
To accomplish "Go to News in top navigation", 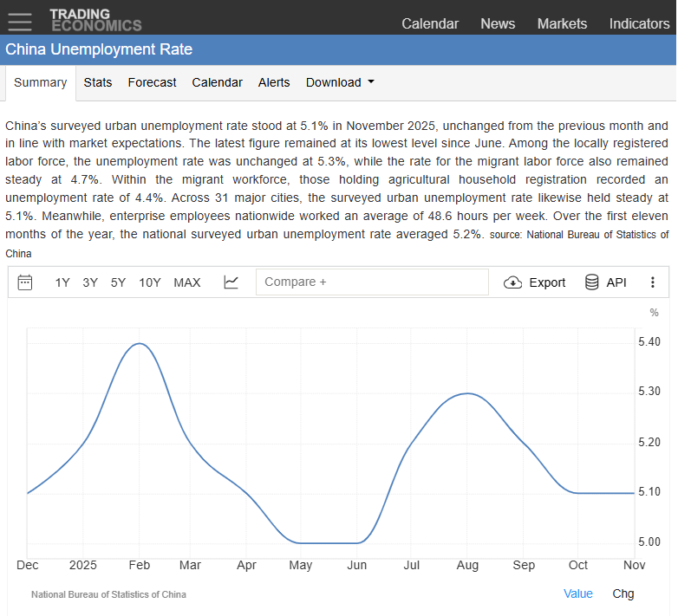I will point(498,23).
